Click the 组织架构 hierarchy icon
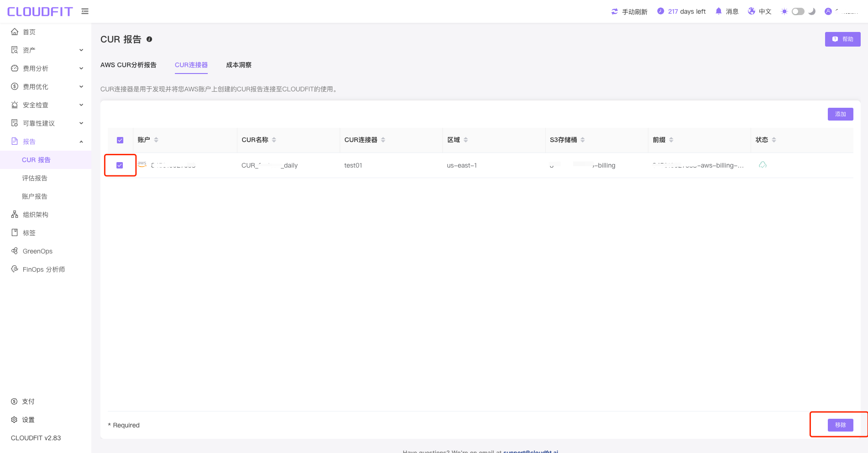The width and height of the screenshot is (868, 453). point(15,214)
